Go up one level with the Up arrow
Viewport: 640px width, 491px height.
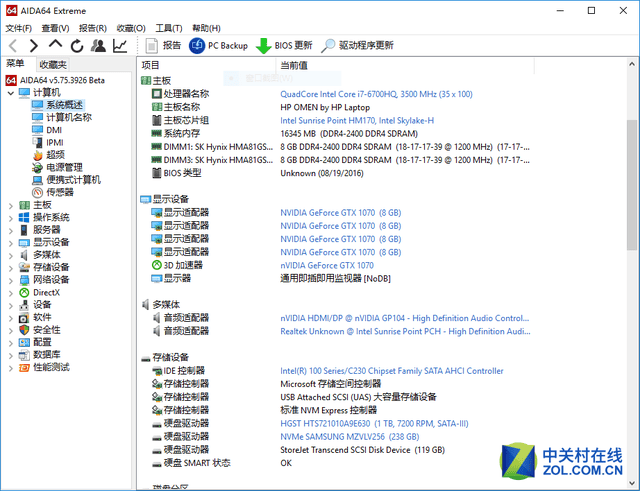pyautogui.click(x=56, y=44)
